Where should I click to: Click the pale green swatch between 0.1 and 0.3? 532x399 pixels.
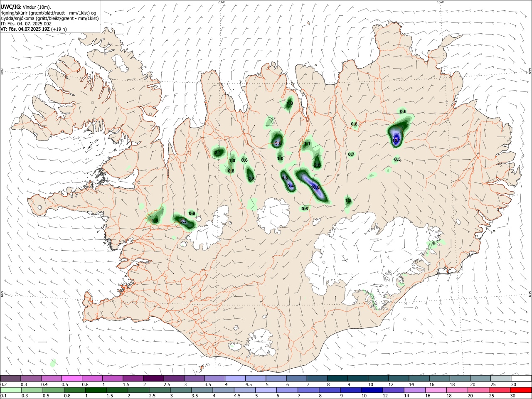[11, 390]
